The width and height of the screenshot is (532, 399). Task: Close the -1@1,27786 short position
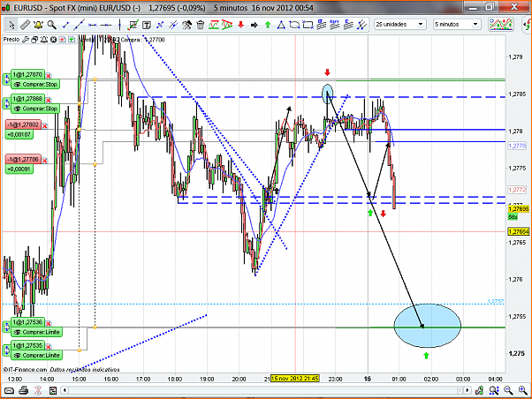[x=45, y=161]
